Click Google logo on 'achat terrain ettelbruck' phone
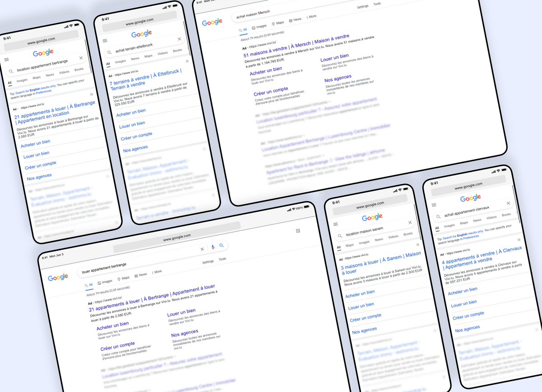Viewport: 542px width, 392px height. 142,34
